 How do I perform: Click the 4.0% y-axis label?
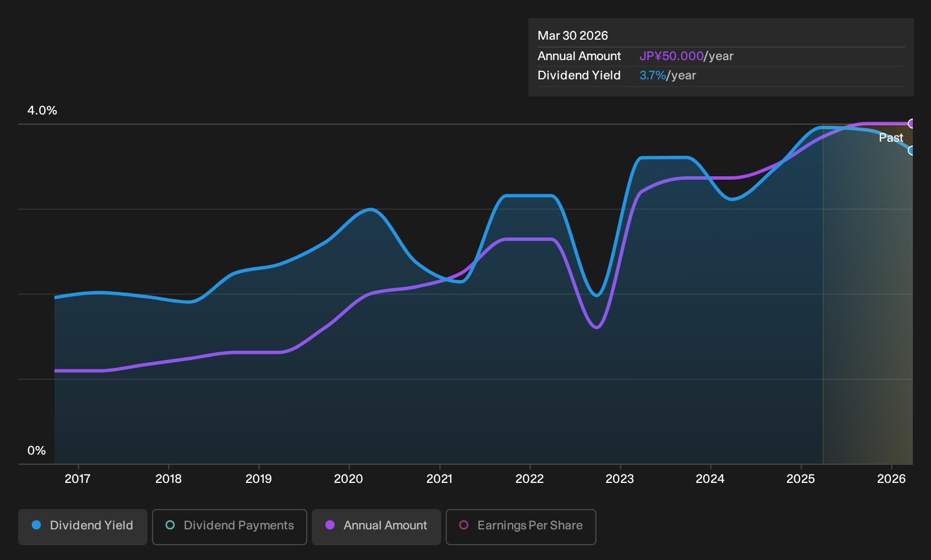click(x=42, y=111)
